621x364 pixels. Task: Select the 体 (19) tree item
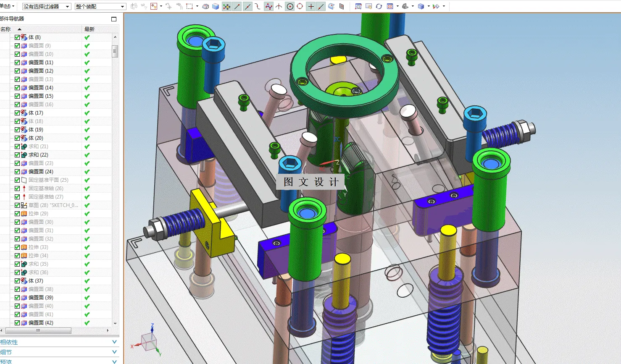pos(36,130)
